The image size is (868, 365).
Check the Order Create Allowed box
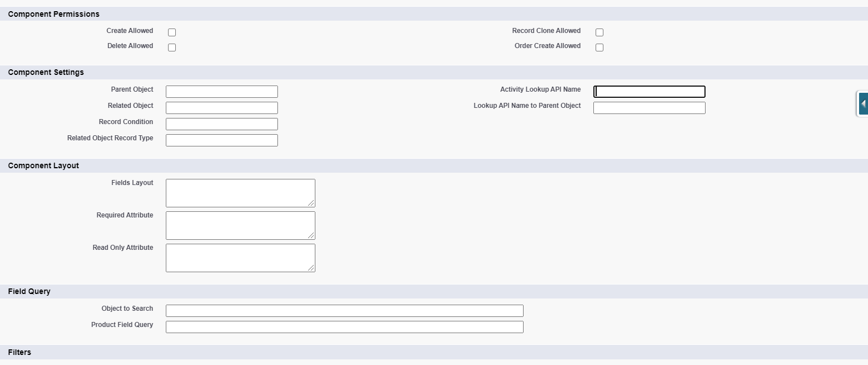600,48
